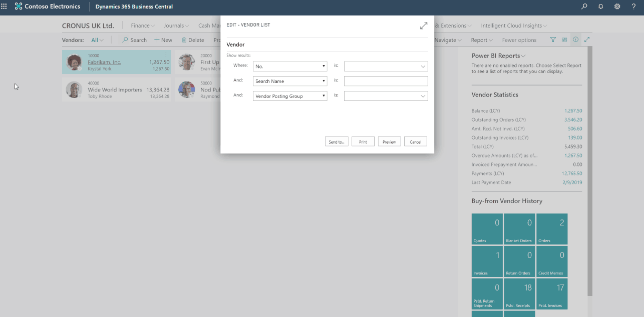Click the Contoso Electronics logo icon
The height and width of the screenshot is (317, 644).
click(19, 6)
